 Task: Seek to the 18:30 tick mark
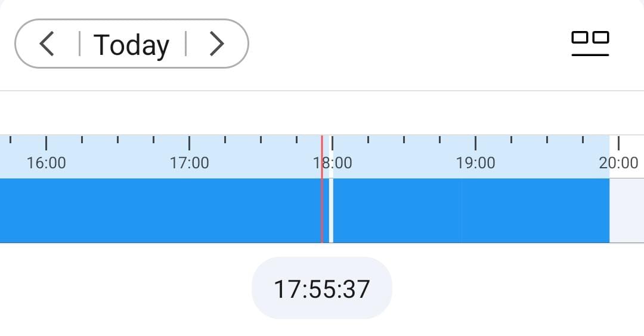[x=404, y=141]
